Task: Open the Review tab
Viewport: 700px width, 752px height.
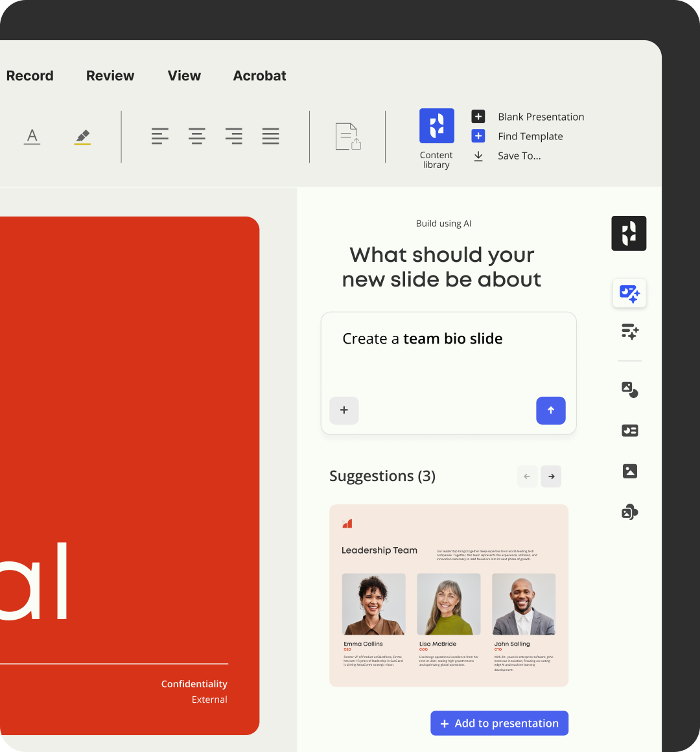Action: point(110,76)
